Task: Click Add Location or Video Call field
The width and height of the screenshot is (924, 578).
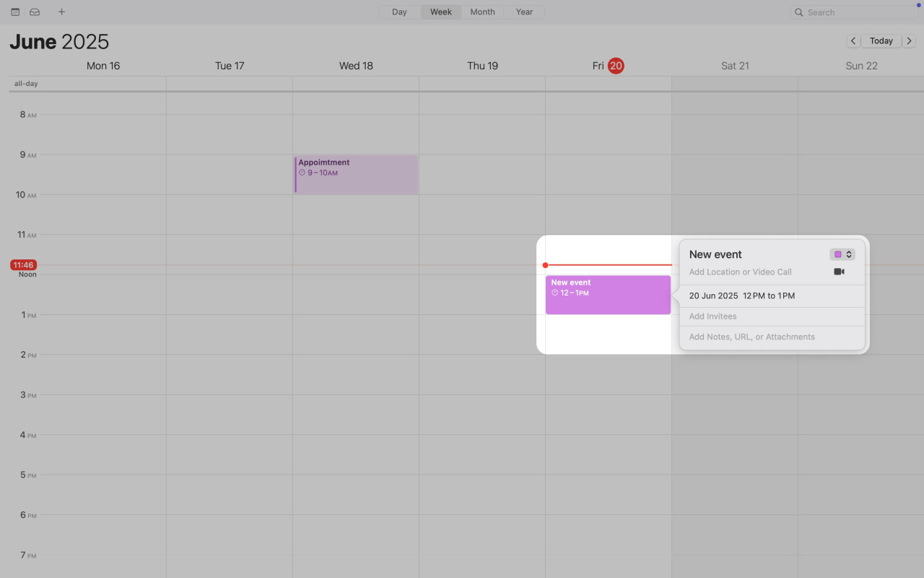Action: [740, 272]
